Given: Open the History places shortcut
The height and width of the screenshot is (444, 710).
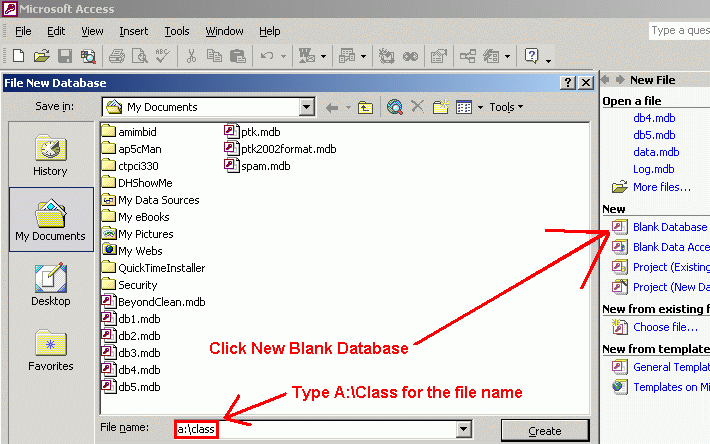Looking at the screenshot, I should (50, 155).
